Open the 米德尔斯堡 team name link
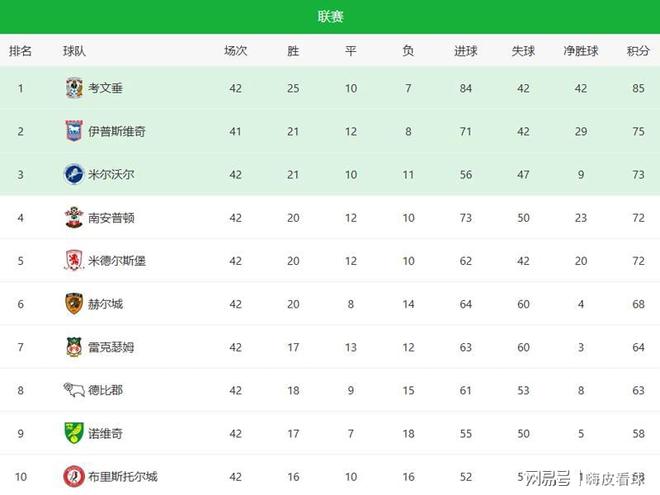 click(x=117, y=261)
